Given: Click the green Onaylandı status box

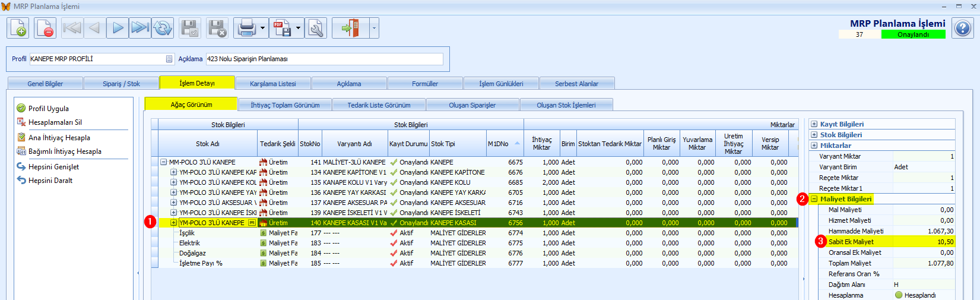Looking at the screenshot, I should pyautogui.click(x=913, y=34).
